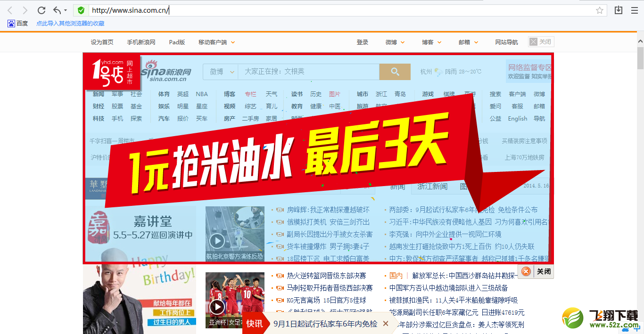Open the browser hamburger menu
Viewport: 644px width, 334px height.
click(x=634, y=10)
